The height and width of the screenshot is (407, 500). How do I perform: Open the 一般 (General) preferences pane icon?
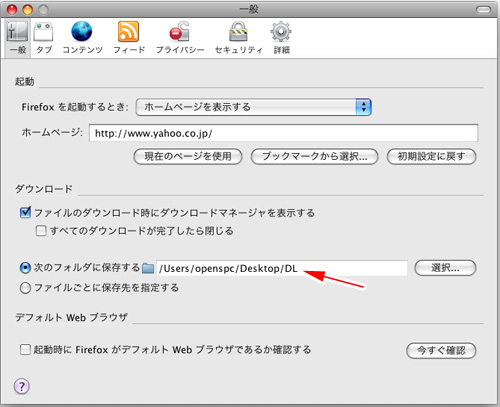pos(18,32)
